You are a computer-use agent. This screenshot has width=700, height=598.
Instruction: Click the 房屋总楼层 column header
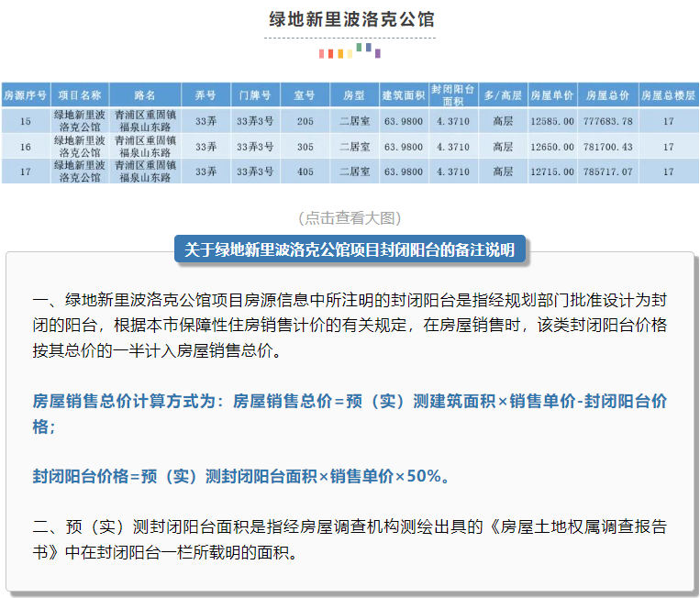668,95
